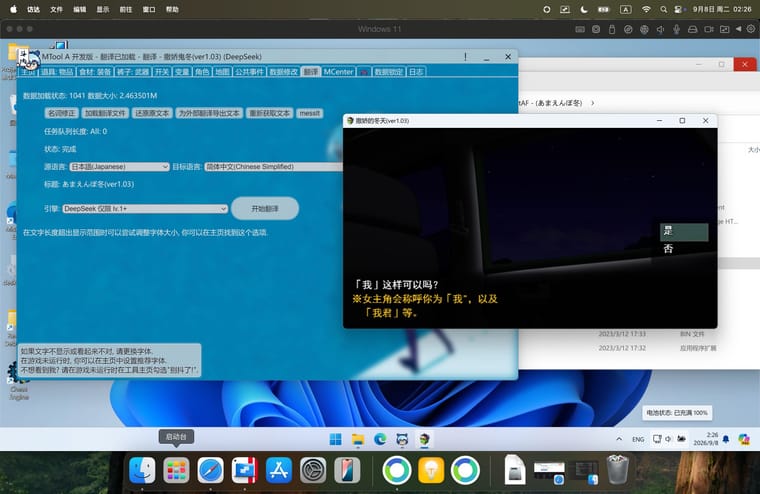The image size is (760, 494).
Task: Open Finder in the macOS dock
Action: [x=142, y=470]
